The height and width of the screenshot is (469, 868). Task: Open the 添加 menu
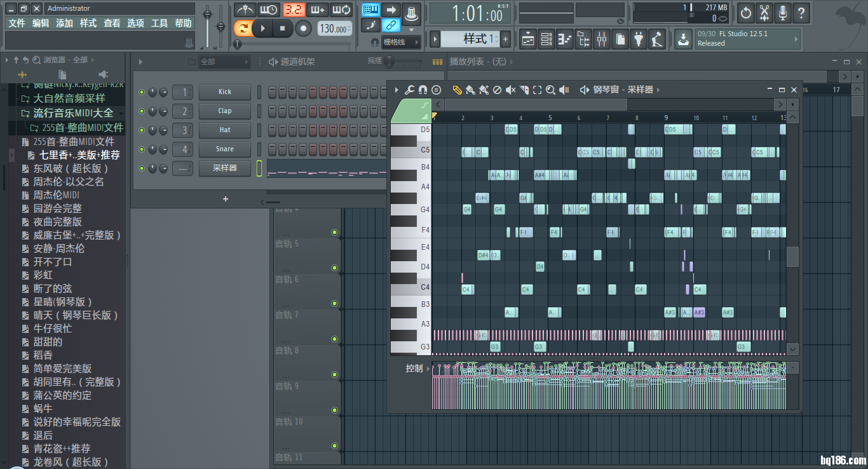(x=64, y=23)
